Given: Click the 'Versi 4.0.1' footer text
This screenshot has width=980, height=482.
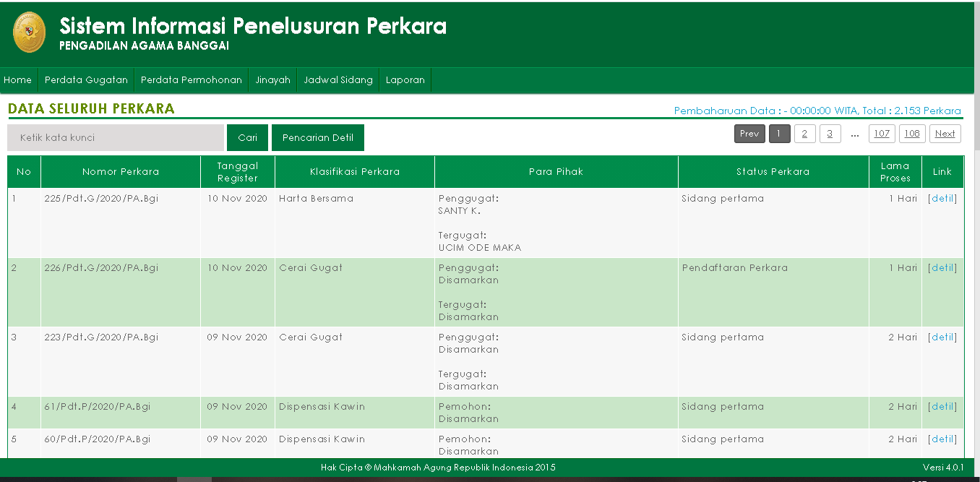Looking at the screenshot, I should click(x=943, y=467).
